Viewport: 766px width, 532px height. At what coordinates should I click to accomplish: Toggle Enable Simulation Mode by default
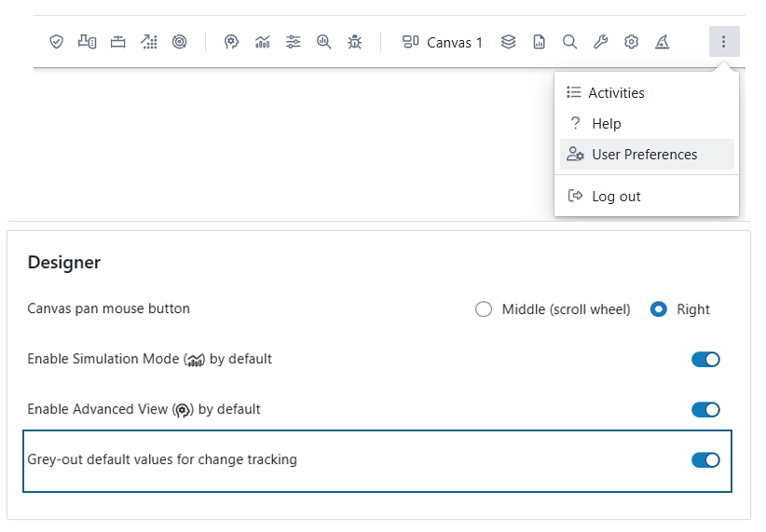[705, 360]
